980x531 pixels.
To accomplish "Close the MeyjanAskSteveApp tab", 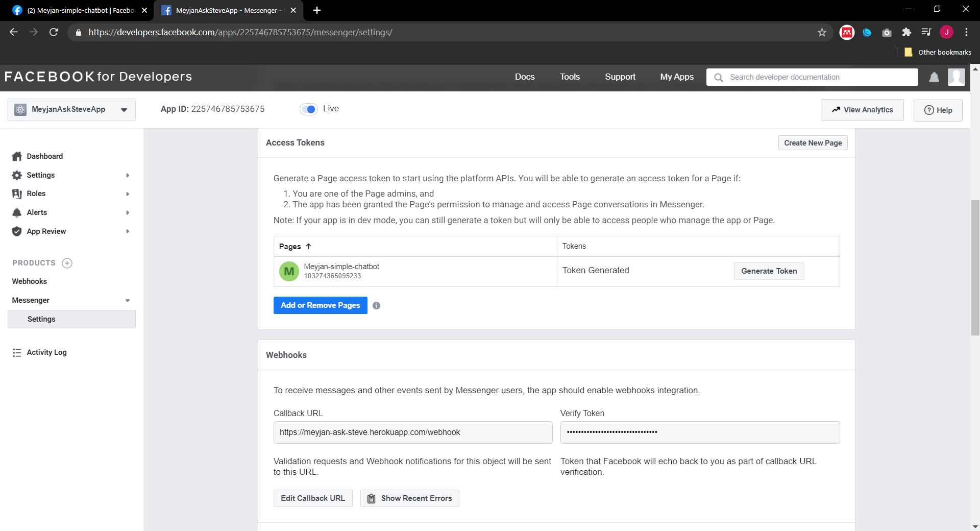I will click(293, 10).
